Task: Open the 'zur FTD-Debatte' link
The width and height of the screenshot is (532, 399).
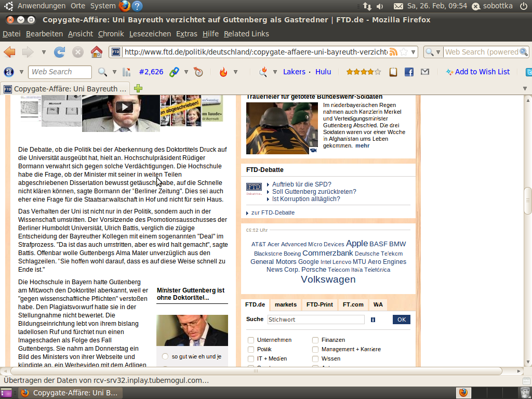Action: (273, 212)
